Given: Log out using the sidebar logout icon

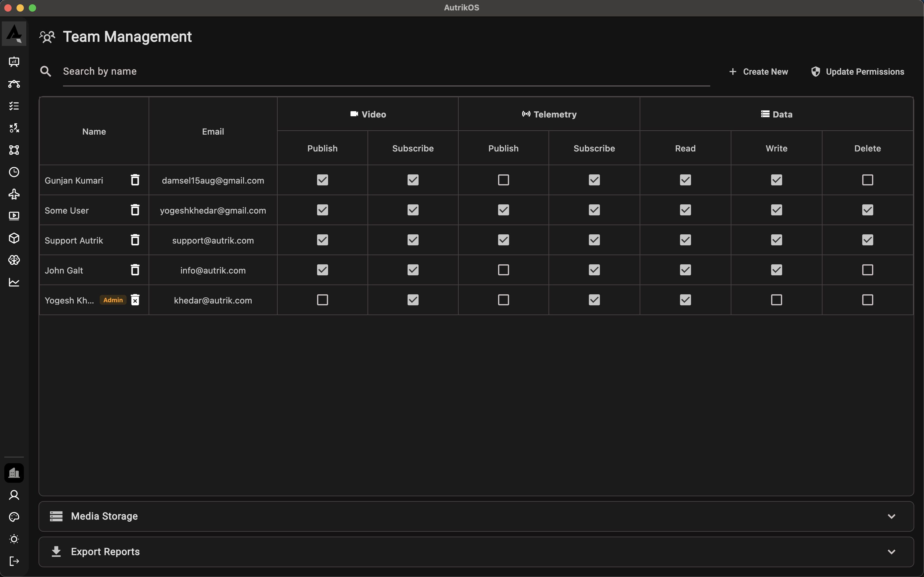Looking at the screenshot, I should pos(14,561).
